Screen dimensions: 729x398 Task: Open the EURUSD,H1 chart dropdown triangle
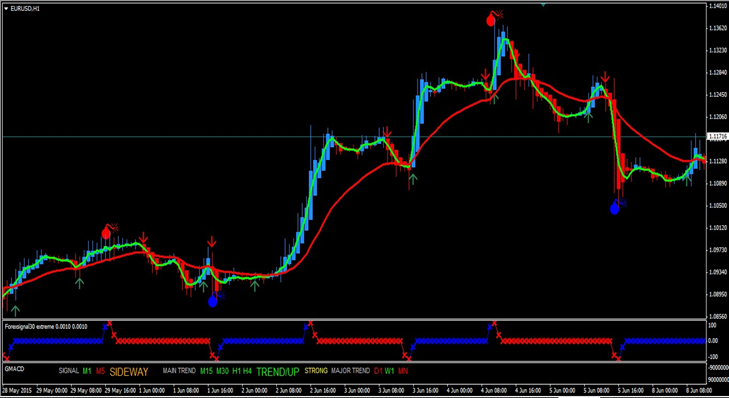(x=6, y=8)
